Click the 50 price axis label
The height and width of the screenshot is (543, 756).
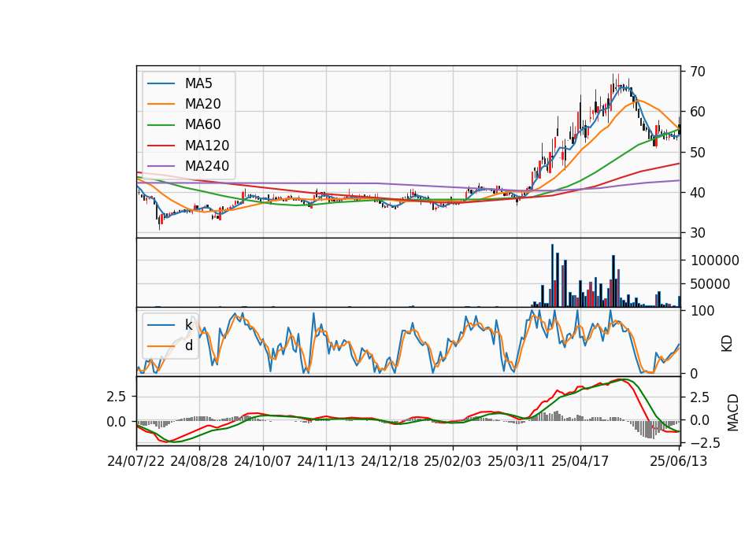(698, 152)
